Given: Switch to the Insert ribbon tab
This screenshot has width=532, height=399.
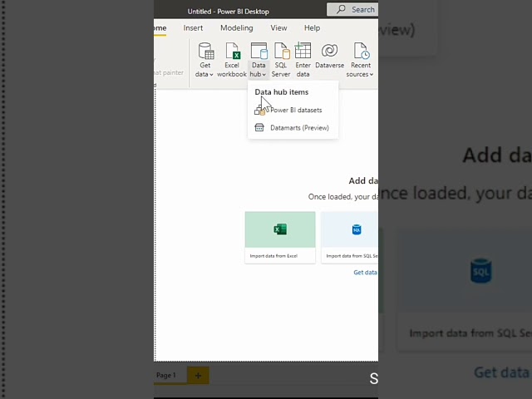Looking at the screenshot, I should tap(193, 27).
